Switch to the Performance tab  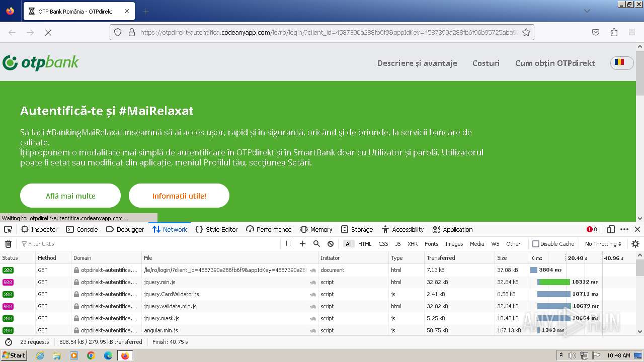pos(269,229)
